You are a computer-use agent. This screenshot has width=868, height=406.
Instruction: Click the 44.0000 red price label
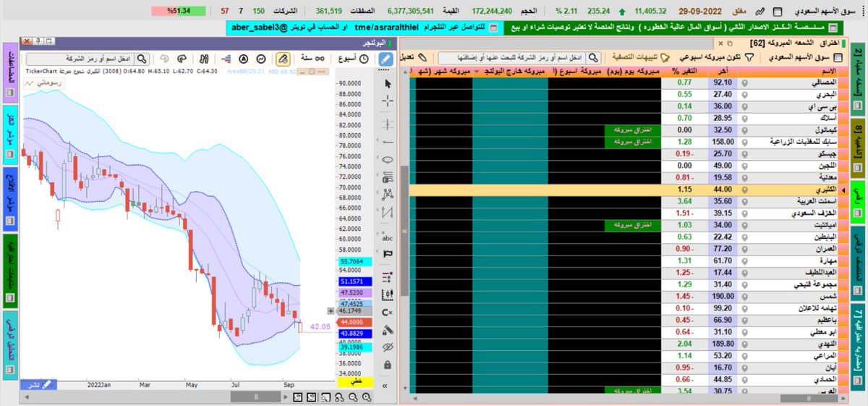pos(354,322)
